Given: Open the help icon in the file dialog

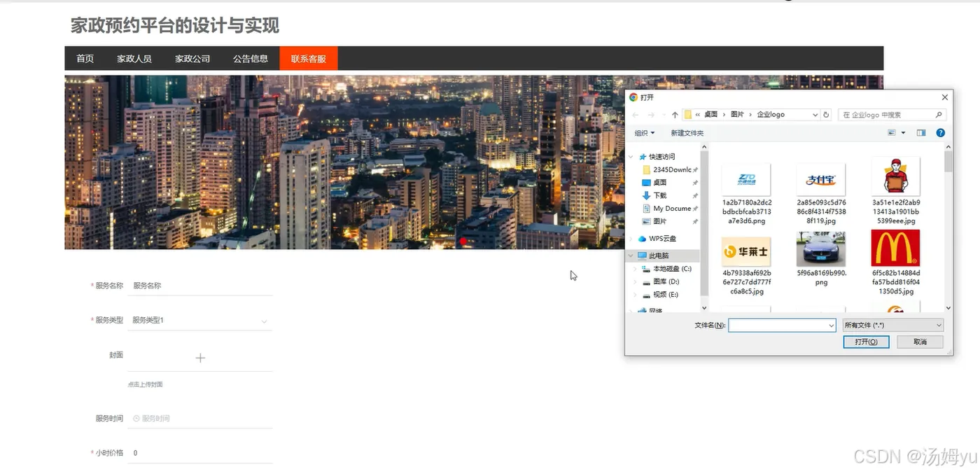Looking at the screenshot, I should pos(940,133).
